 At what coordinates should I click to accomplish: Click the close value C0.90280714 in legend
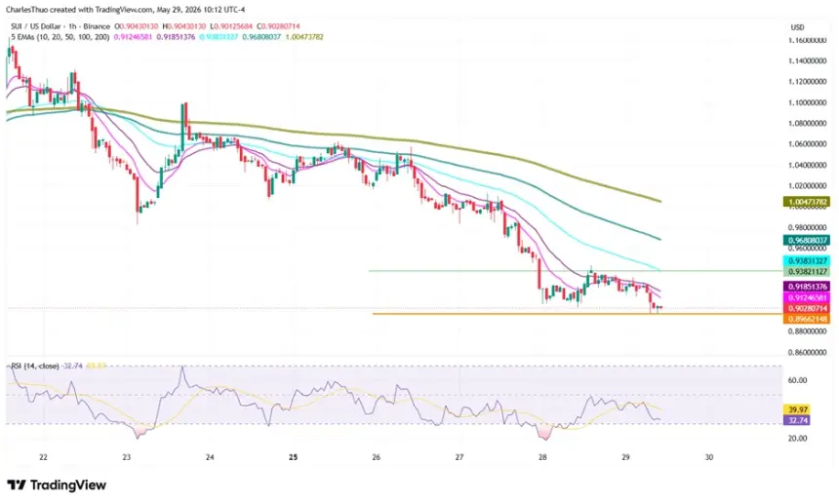[280, 26]
